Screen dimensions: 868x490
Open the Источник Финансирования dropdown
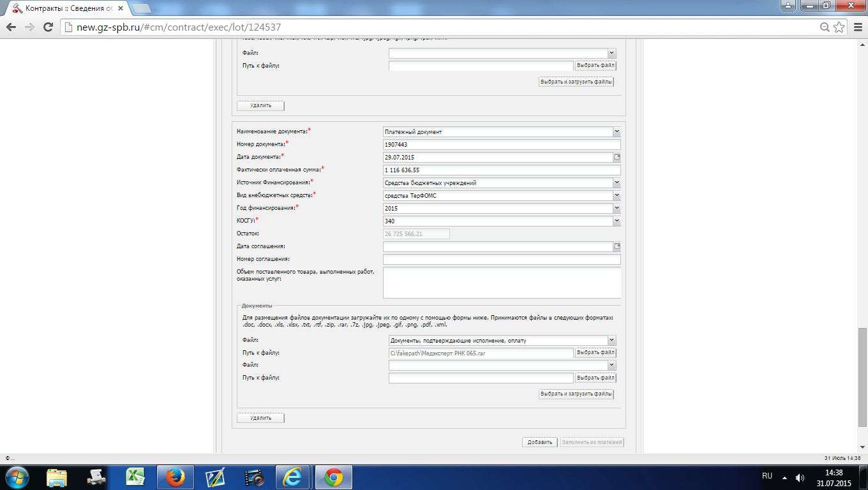(x=617, y=182)
